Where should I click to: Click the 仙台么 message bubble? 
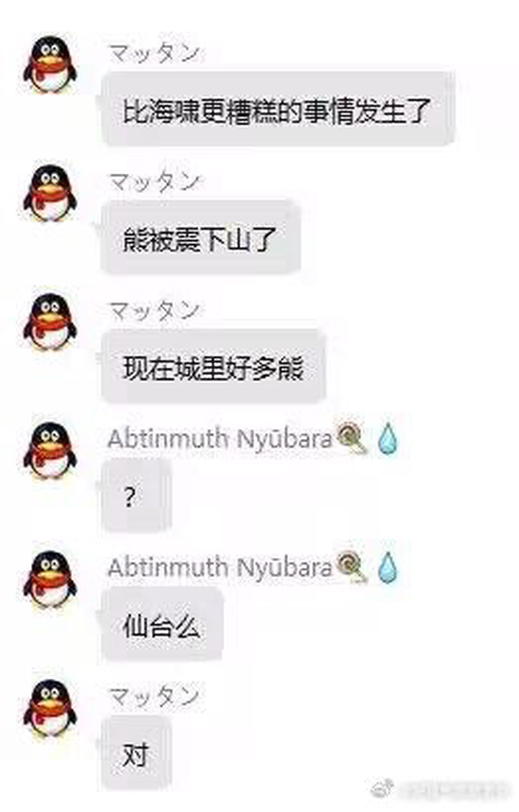(x=162, y=624)
